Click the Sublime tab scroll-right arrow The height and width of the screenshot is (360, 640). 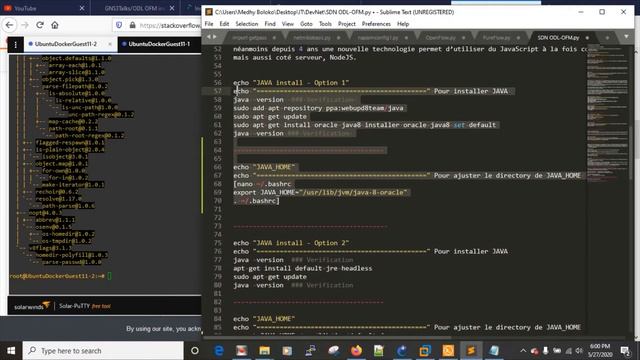click(x=215, y=37)
